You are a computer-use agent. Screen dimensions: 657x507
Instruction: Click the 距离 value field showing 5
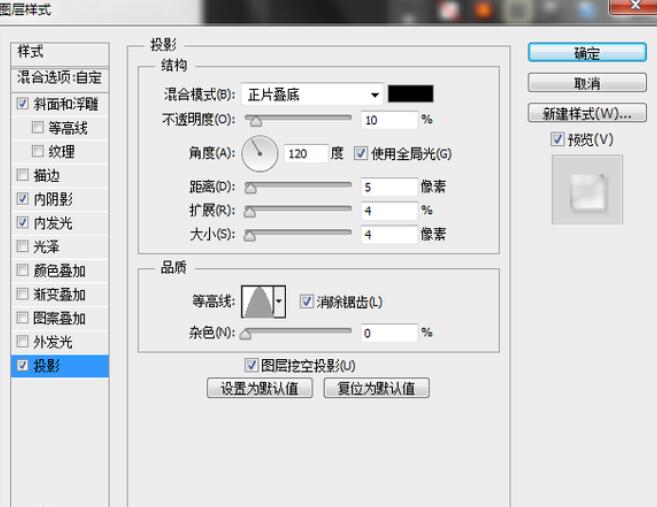click(x=389, y=187)
